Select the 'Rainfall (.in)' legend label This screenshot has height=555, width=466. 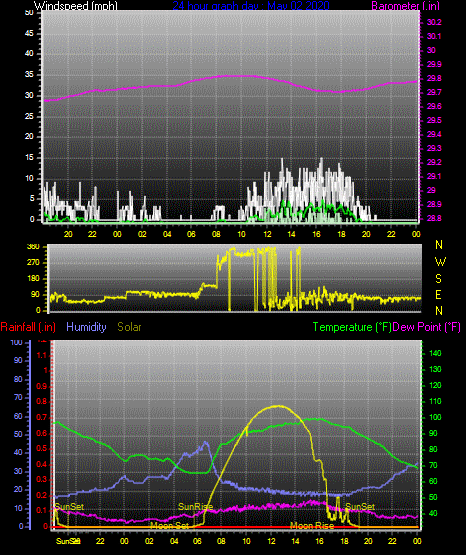tap(28, 327)
